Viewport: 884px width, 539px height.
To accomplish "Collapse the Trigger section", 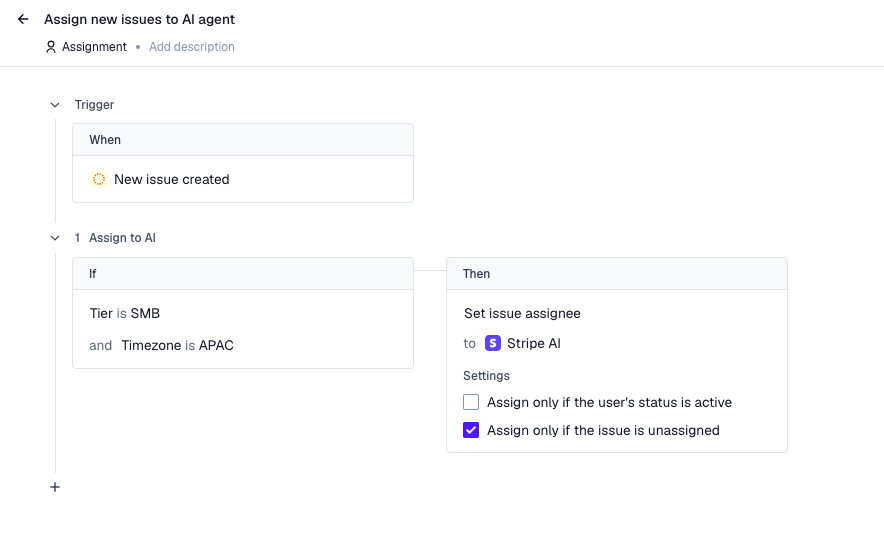I will 55,105.
